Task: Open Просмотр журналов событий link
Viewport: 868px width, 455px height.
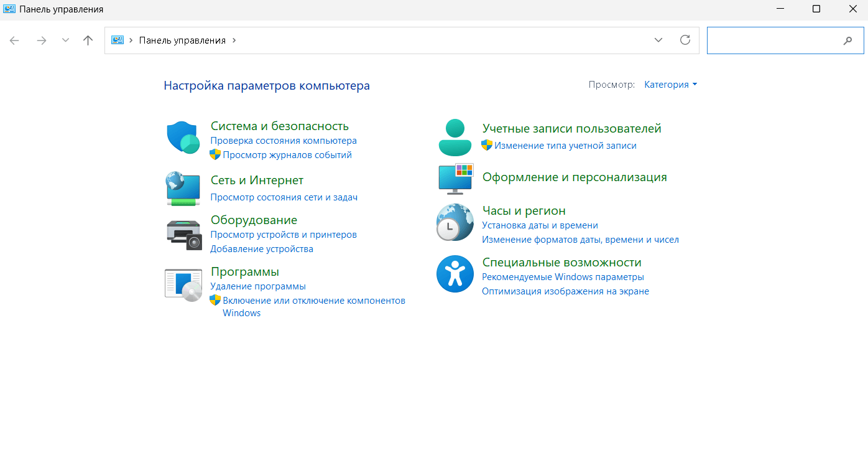Action: (287, 155)
